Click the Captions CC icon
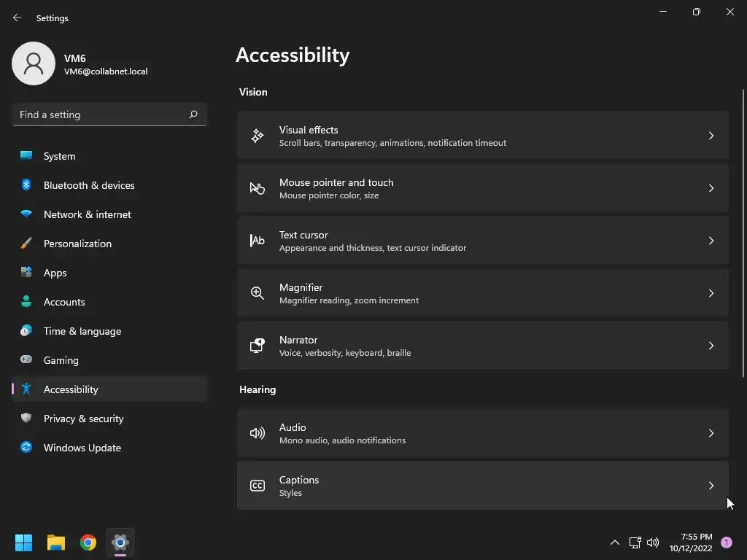 pyautogui.click(x=258, y=486)
